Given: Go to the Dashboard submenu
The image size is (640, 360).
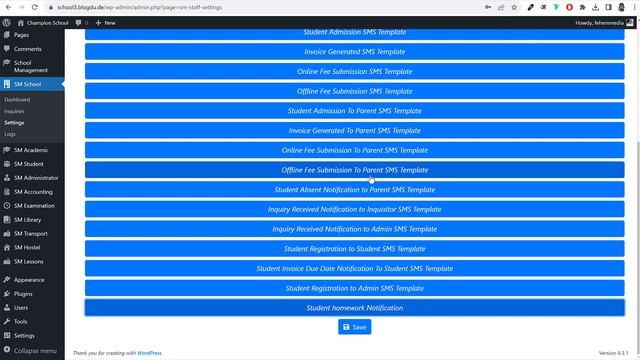Looking at the screenshot, I should [x=17, y=100].
